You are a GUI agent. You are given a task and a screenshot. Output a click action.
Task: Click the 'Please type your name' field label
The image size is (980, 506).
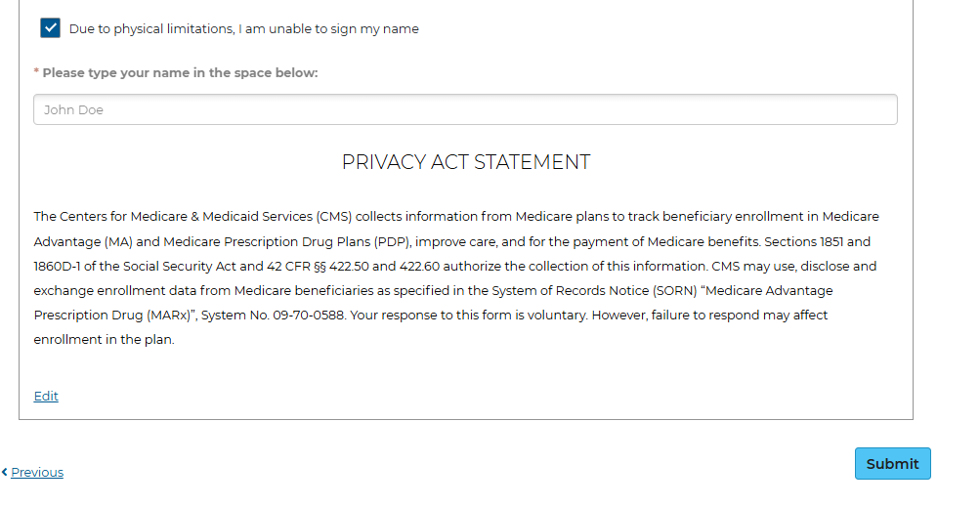click(180, 73)
